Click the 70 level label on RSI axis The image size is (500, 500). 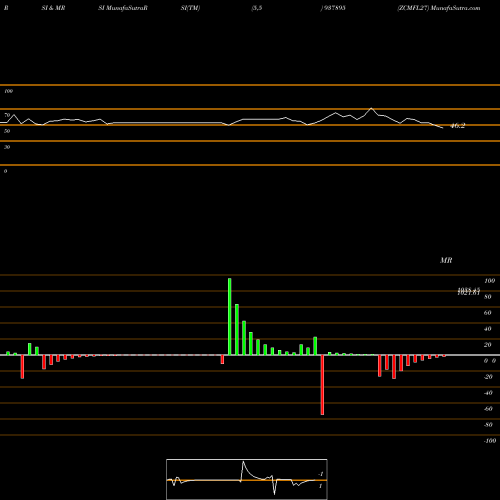point(7,115)
